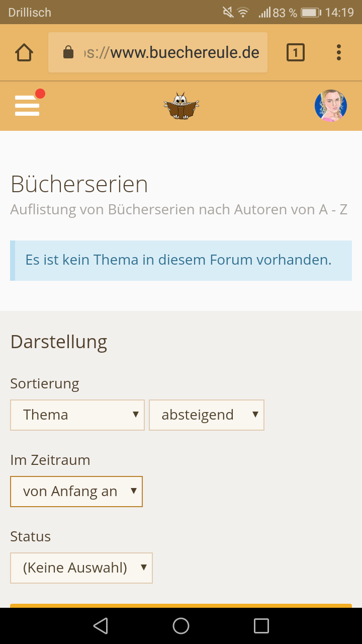Screen dimensions: 362x644
Task: Open the hamburger navigation menu
Action: tap(27, 106)
